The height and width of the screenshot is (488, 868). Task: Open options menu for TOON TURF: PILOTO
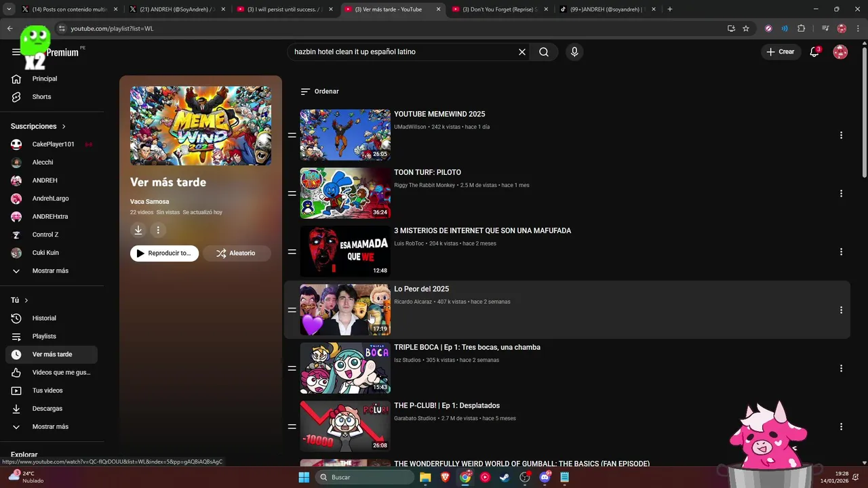[x=841, y=194]
